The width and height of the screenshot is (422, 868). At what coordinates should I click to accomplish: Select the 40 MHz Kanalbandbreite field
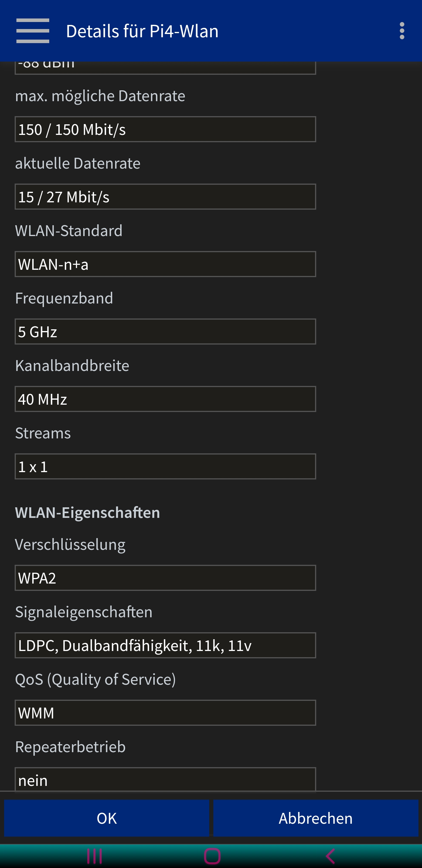point(165,399)
